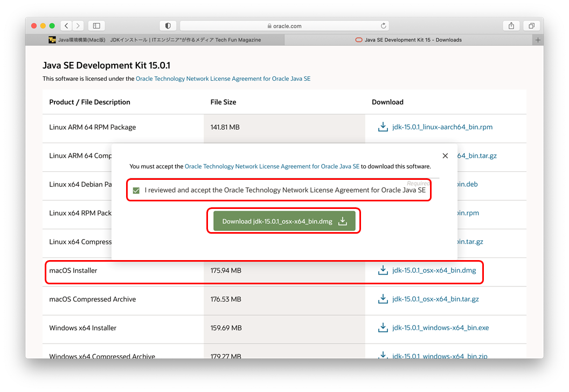Open the privacy report shield icon
The image size is (569, 392).
click(x=168, y=26)
